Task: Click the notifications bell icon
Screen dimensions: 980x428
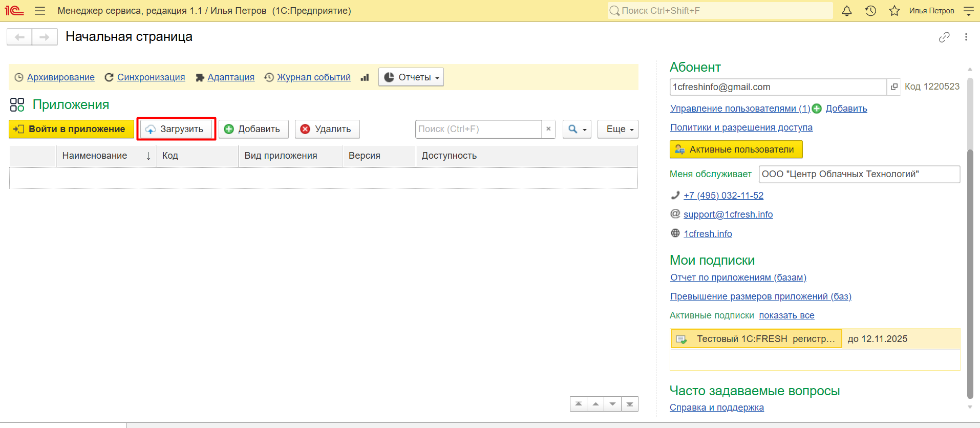Action: point(847,11)
